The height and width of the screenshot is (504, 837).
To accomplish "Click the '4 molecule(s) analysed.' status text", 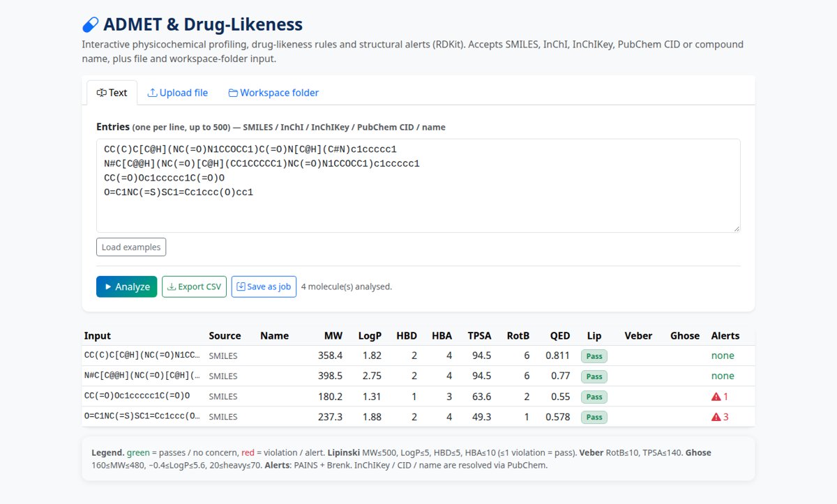I will [x=347, y=287].
